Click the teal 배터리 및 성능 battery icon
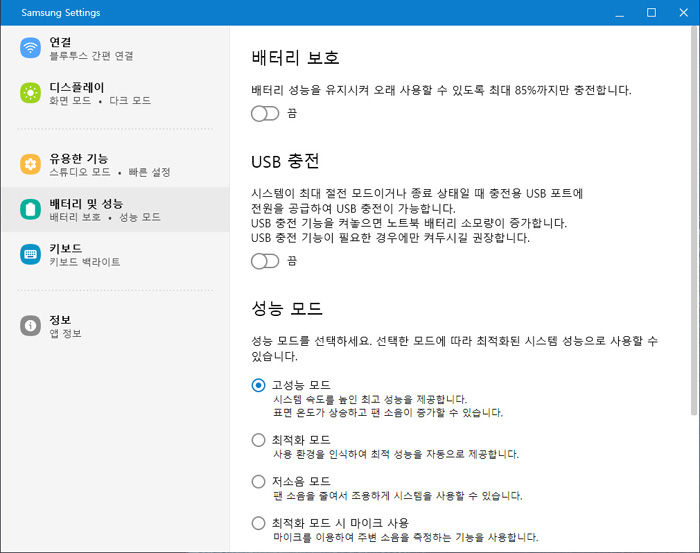 click(30, 209)
